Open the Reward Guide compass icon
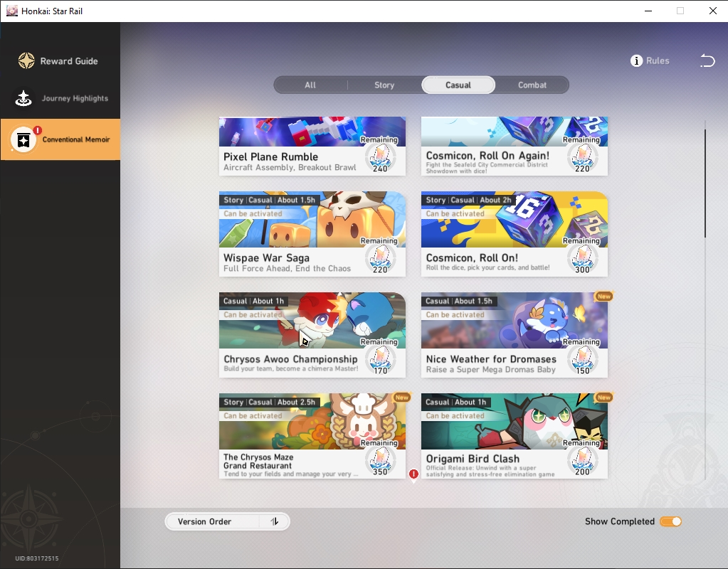The width and height of the screenshot is (728, 569). pyautogui.click(x=26, y=60)
